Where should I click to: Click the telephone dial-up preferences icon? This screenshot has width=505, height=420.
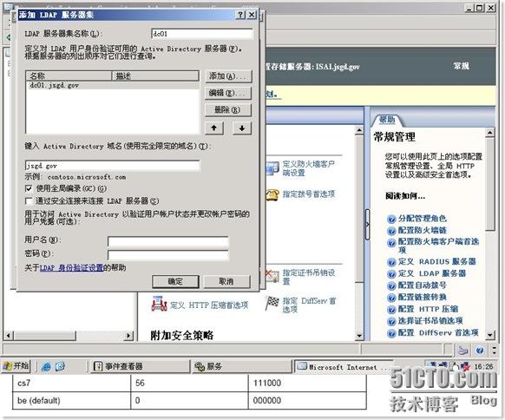[x=272, y=194]
